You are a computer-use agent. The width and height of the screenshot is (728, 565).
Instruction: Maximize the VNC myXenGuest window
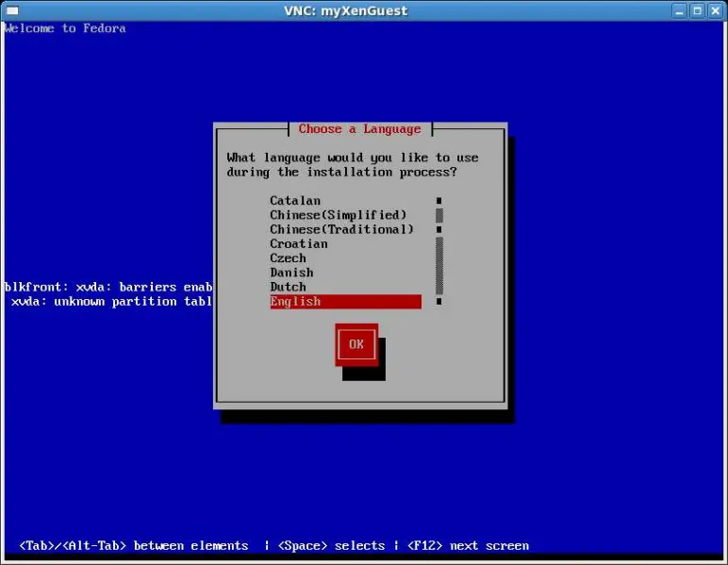point(697,10)
